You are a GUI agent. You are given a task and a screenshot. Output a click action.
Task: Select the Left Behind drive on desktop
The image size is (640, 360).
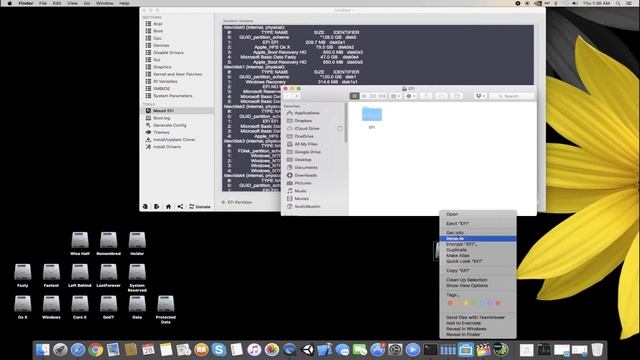point(80,276)
